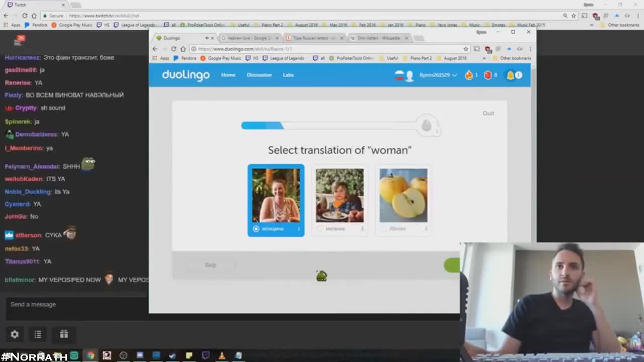Click the Quit link

pos(488,113)
